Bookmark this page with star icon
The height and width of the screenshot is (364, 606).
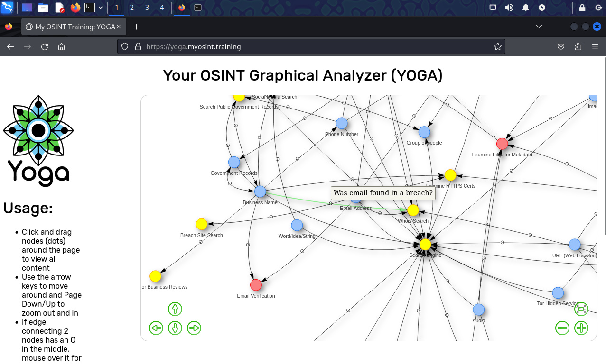coord(498,46)
